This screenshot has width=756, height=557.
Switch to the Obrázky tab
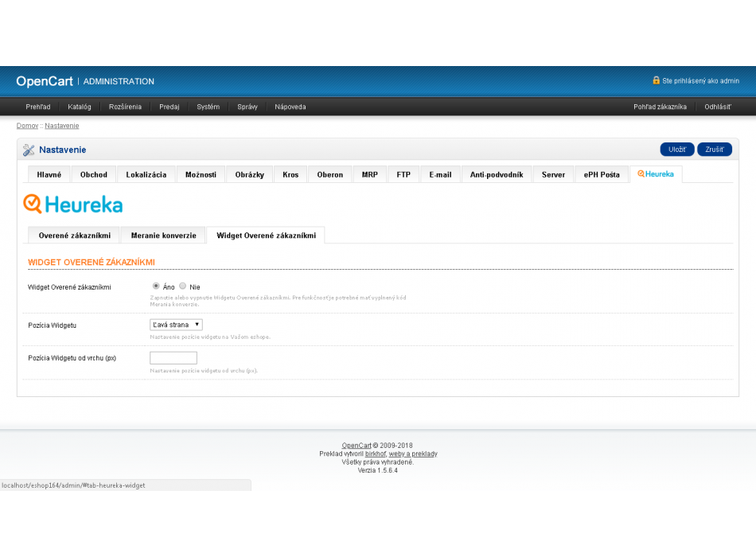pyautogui.click(x=250, y=174)
